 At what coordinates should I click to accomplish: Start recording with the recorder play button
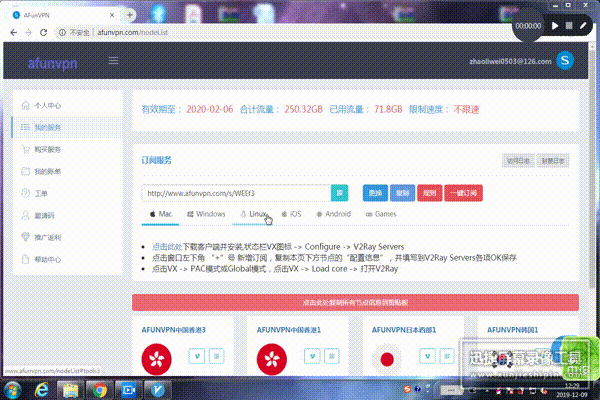point(555,26)
